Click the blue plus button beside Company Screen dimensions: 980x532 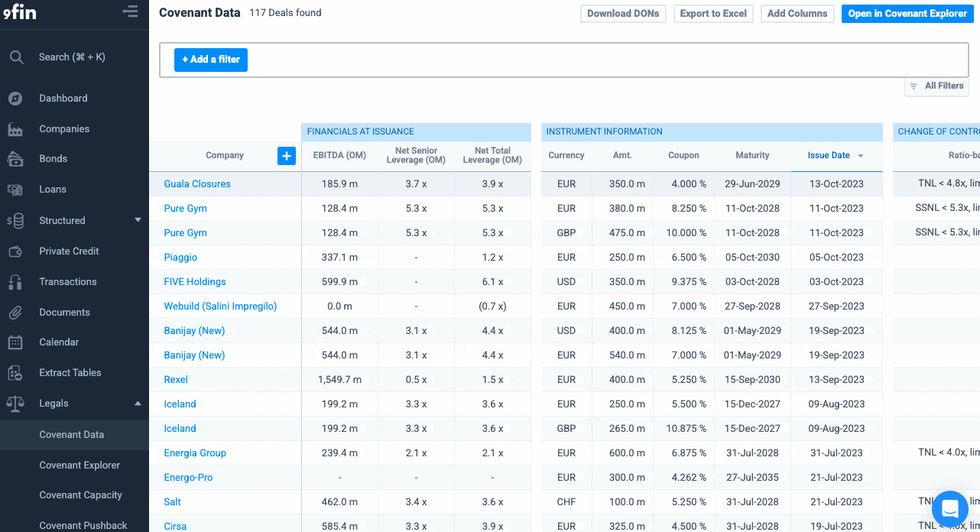pos(287,156)
